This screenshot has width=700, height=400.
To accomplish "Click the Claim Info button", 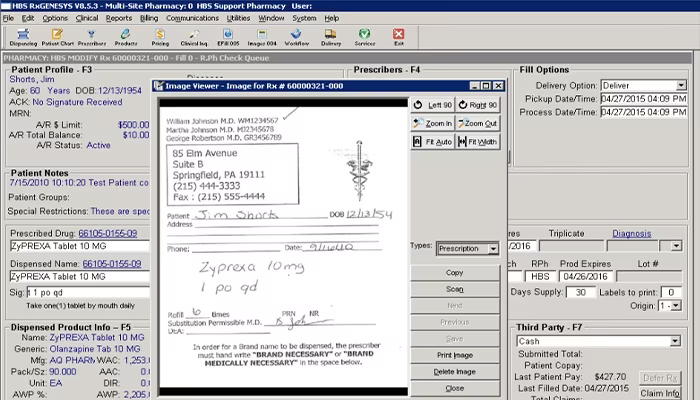I will tap(660, 393).
